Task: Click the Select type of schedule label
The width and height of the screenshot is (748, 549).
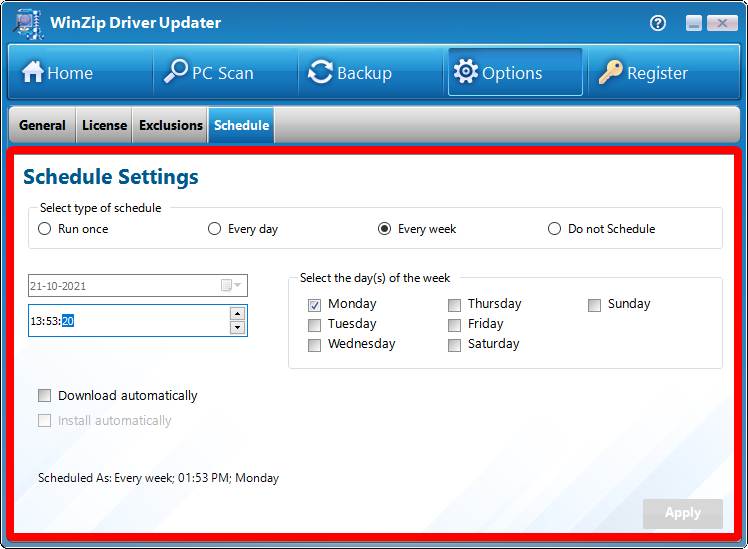Action: point(101,208)
